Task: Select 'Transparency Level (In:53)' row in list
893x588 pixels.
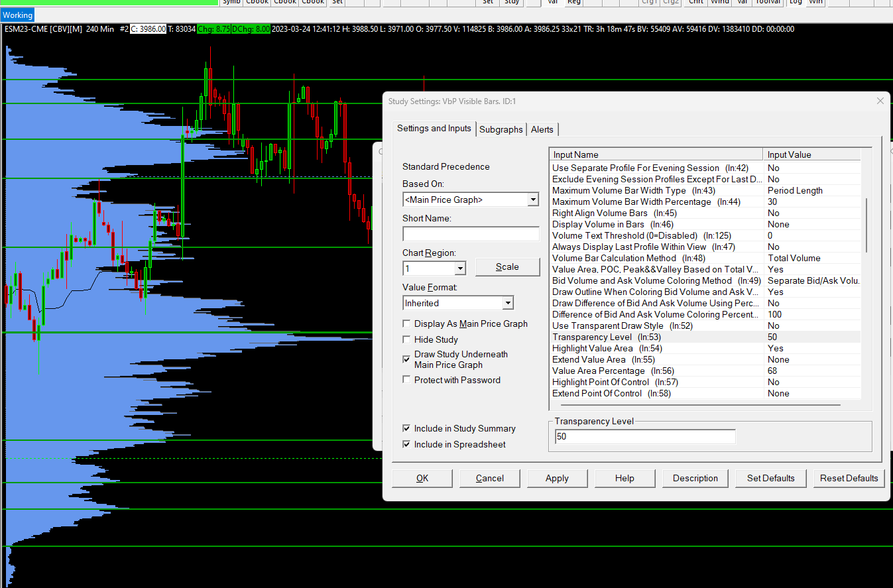Action: 705,337
